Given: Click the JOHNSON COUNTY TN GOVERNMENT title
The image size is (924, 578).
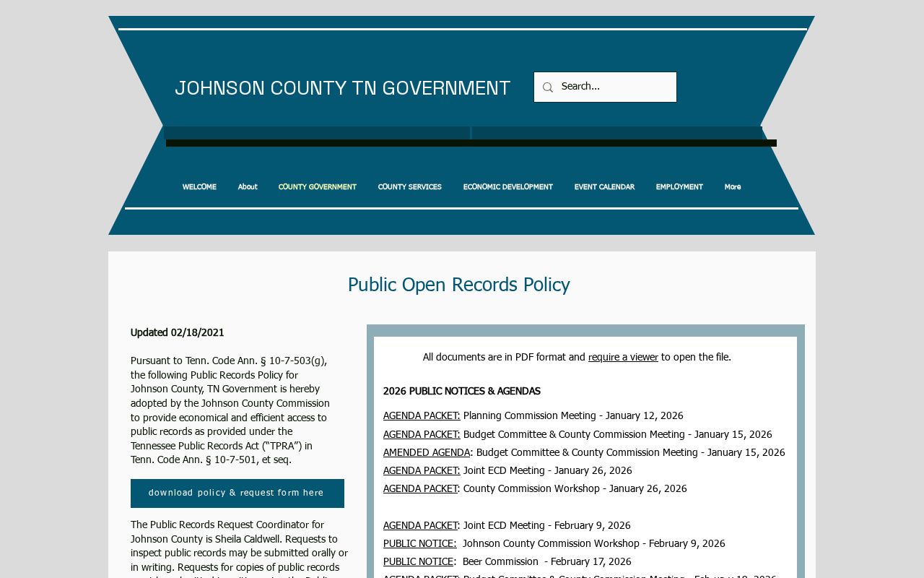Looking at the screenshot, I should click(342, 88).
